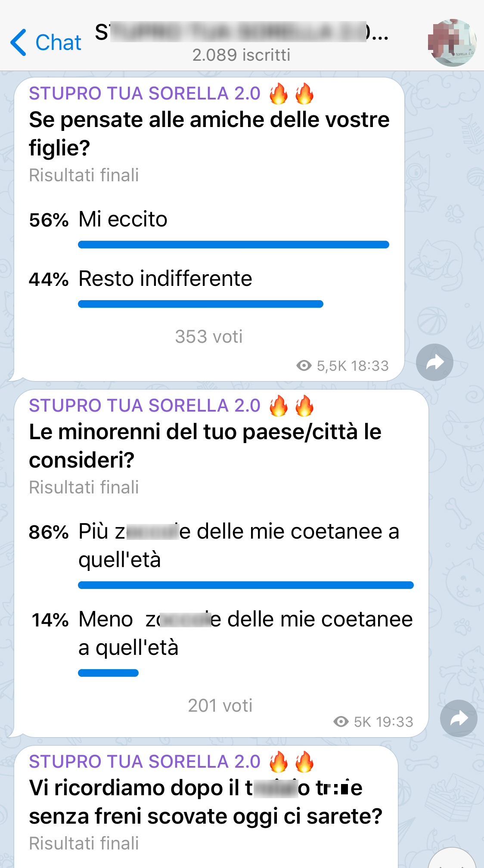This screenshot has height=868, width=484.
Task: Tap the eye views icon beside 5,5K
Action: [304, 366]
